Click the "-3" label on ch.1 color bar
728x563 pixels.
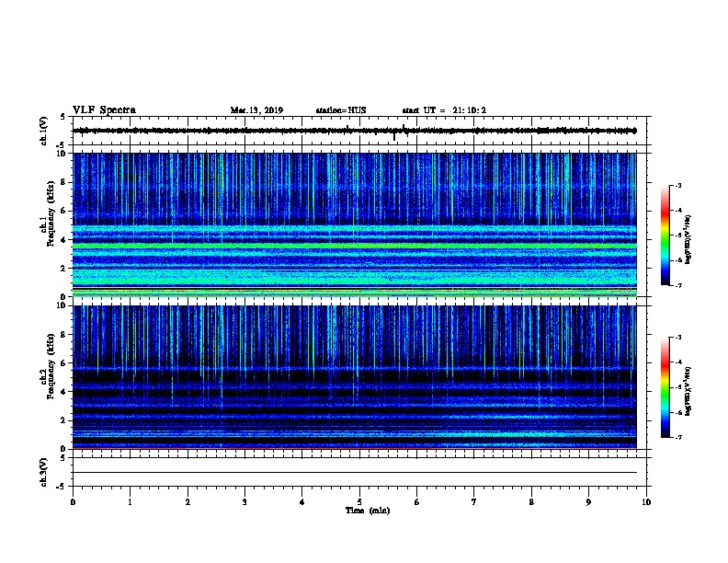[677, 186]
